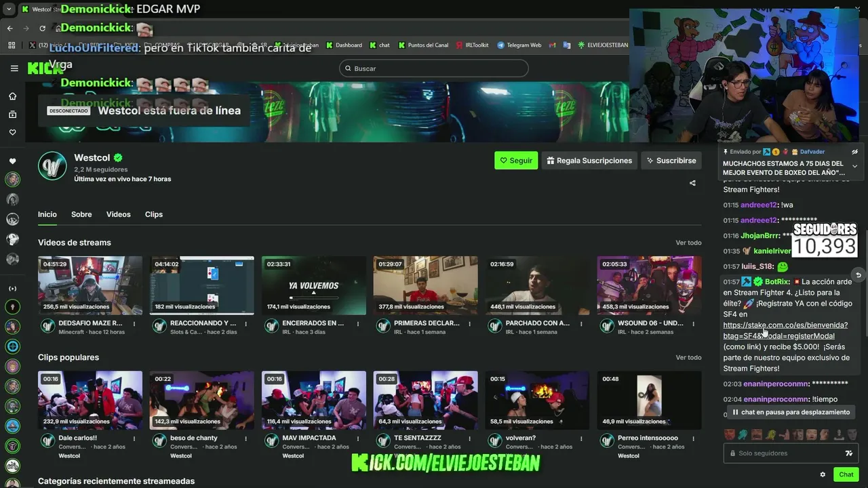Viewport: 868px width, 488px height.
Task: Open options menu for PRIMERAS DECLAR video
Action: (x=470, y=324)
